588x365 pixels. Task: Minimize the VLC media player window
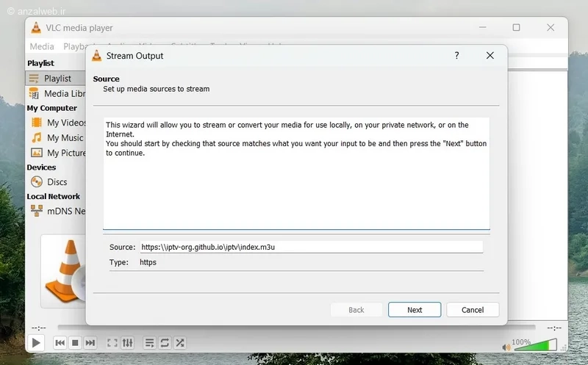[483, 27]
